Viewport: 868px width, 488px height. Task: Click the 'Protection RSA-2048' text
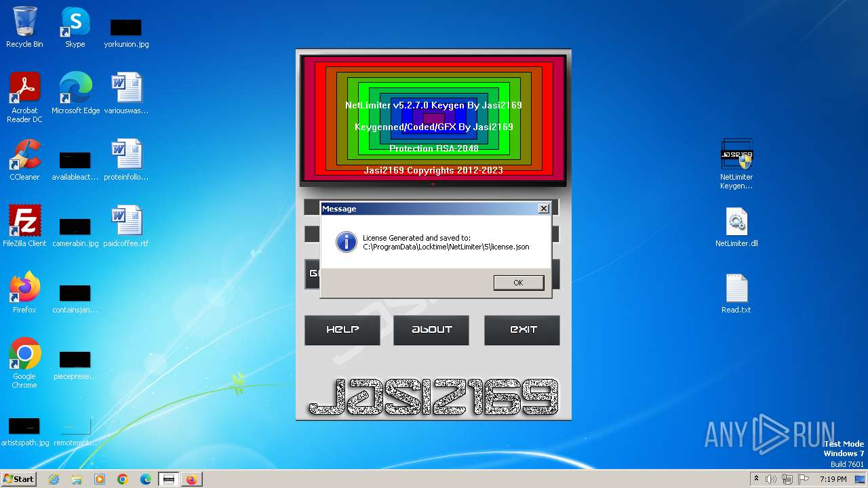[434, 148]
